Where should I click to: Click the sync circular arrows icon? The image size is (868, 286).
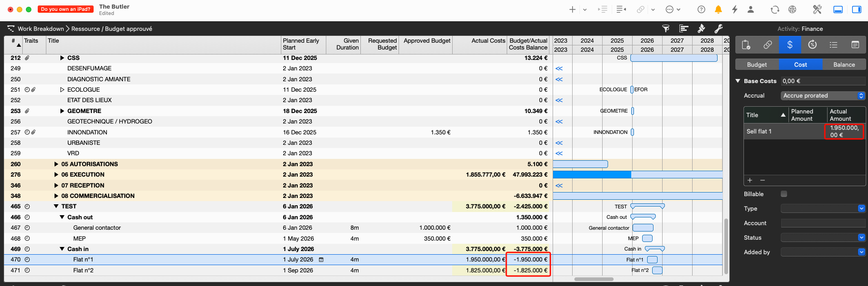click(775, 10)
